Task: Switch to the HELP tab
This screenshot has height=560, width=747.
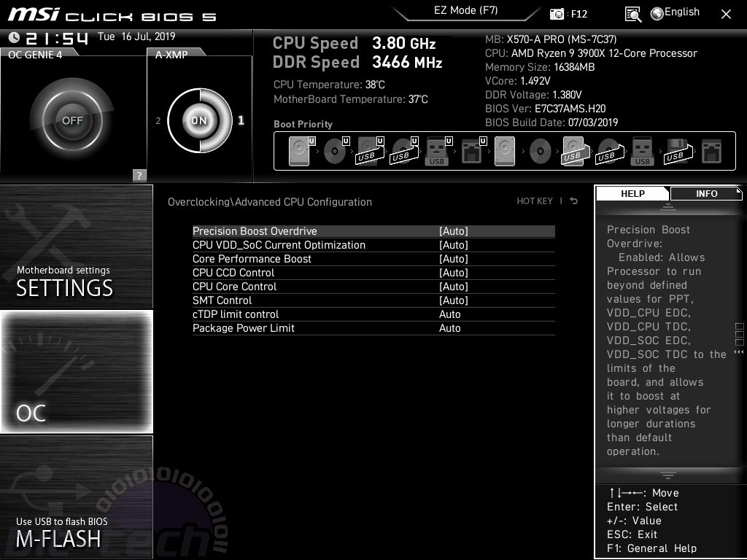Action: pos(632,194)
